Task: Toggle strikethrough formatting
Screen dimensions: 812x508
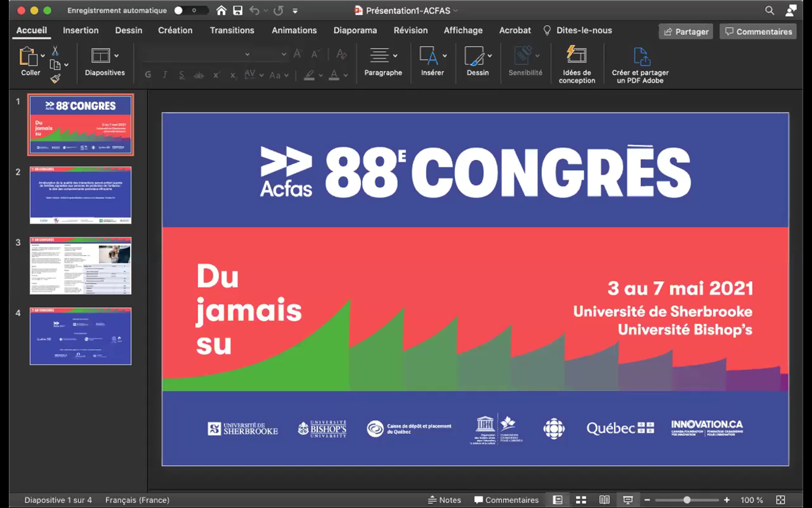Action: pos(199,75)
